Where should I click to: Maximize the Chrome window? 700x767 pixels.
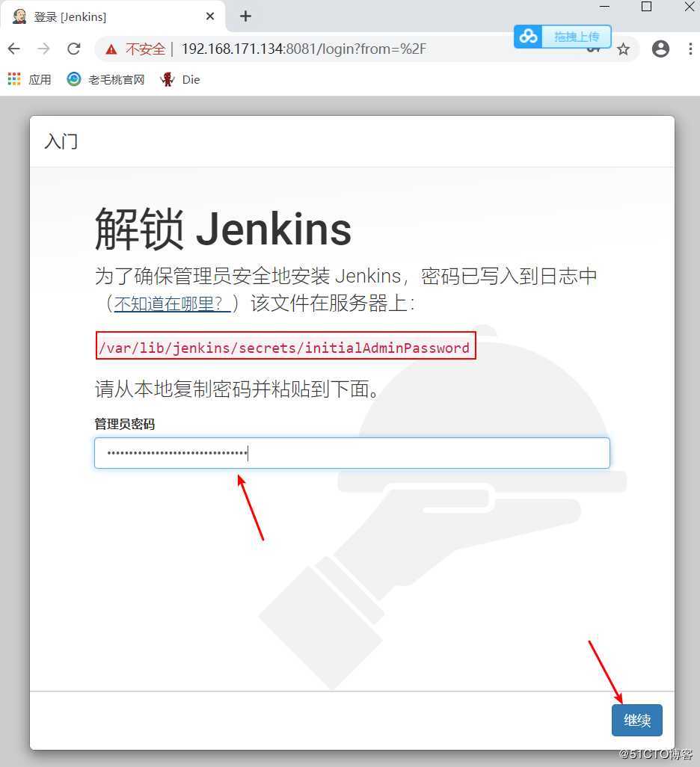647,7
